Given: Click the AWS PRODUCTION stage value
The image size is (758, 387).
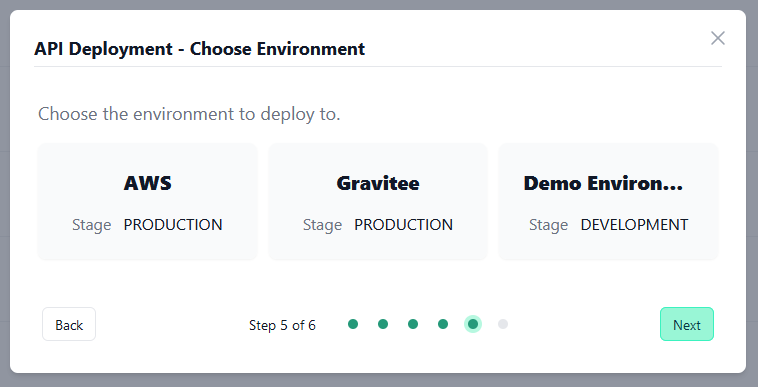Looking at the screenshot, I should coord(173,225).
